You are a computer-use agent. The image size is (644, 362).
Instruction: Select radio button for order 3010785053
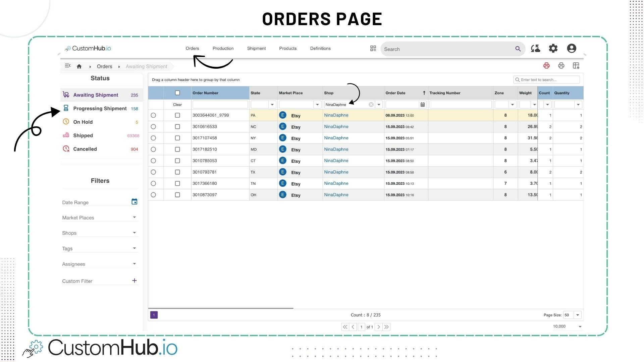click(153, 161)
